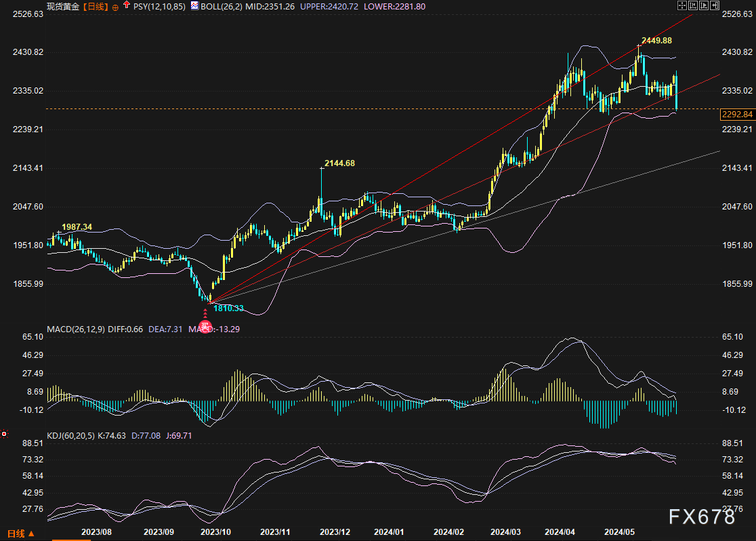This screenshot has width=756, height=541.
Task: Select the PSY(12,10,85) indicator label
Action: [159, 6]
